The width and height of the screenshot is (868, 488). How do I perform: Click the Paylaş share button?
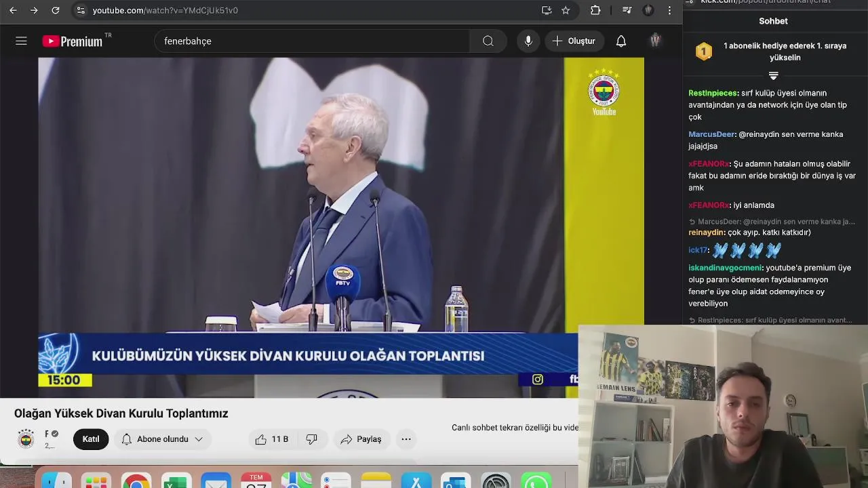coord(361,439)
